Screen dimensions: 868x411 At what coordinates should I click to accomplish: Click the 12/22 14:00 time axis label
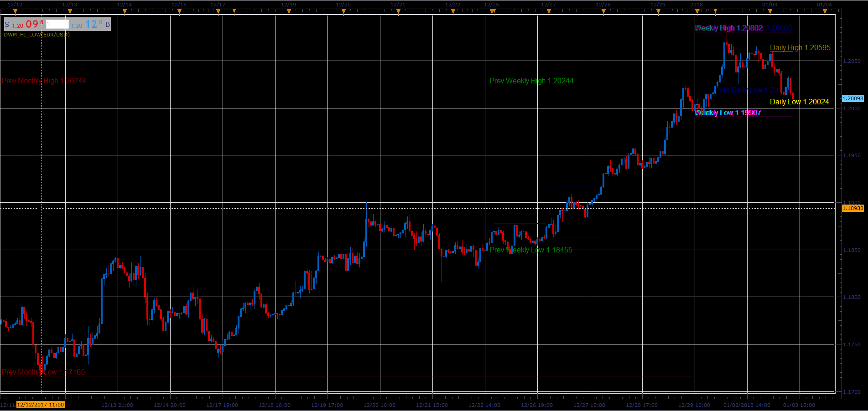click(x=484, y=405)
